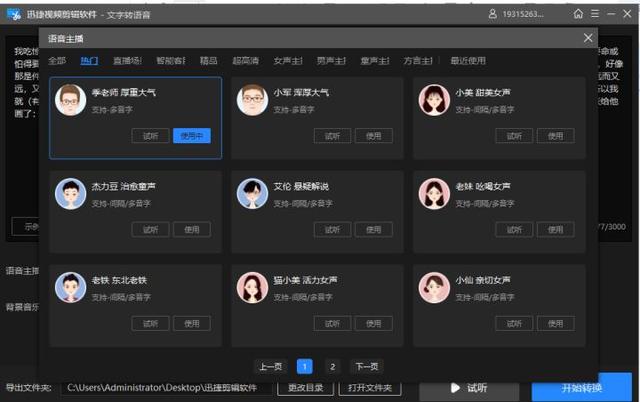This screenshot has height=402, width=640.
Task: Play preview with bottom 试听 button
Action: click(x=469, y=388)
